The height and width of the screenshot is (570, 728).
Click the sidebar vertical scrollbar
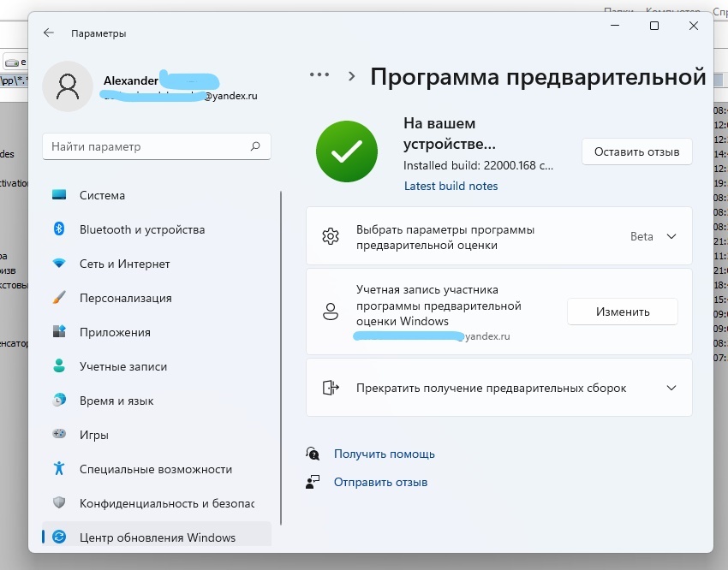pos(281,358)
